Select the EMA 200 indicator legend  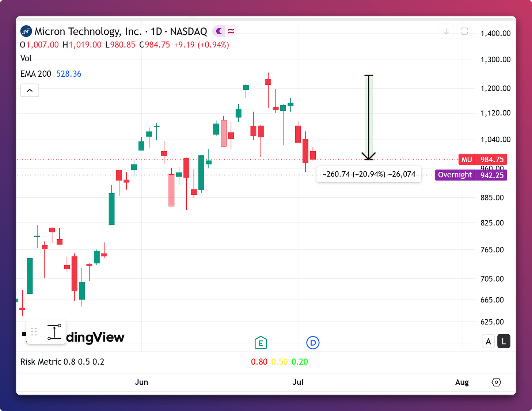36,74
